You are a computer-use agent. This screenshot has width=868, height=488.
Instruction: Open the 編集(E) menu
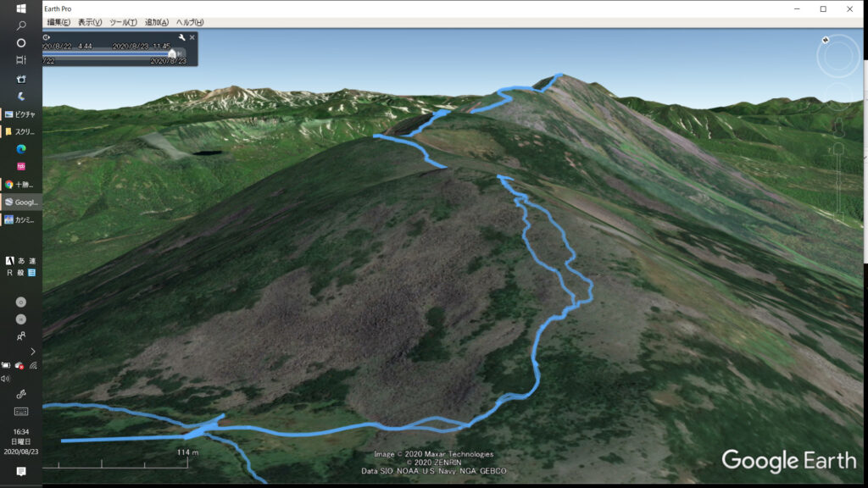coord(59,22)
